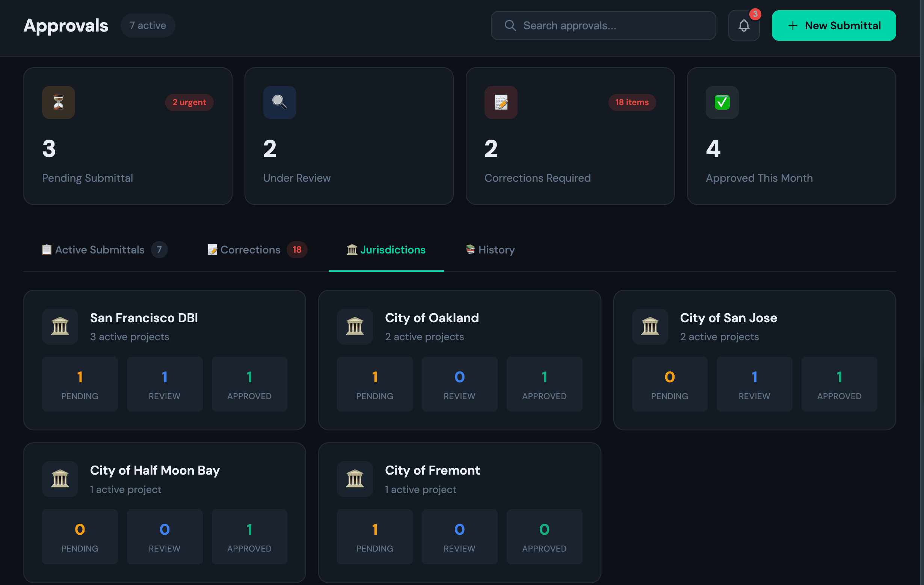Click the 2 urgent badge
The image size is (924, 585).
[189, 103]
